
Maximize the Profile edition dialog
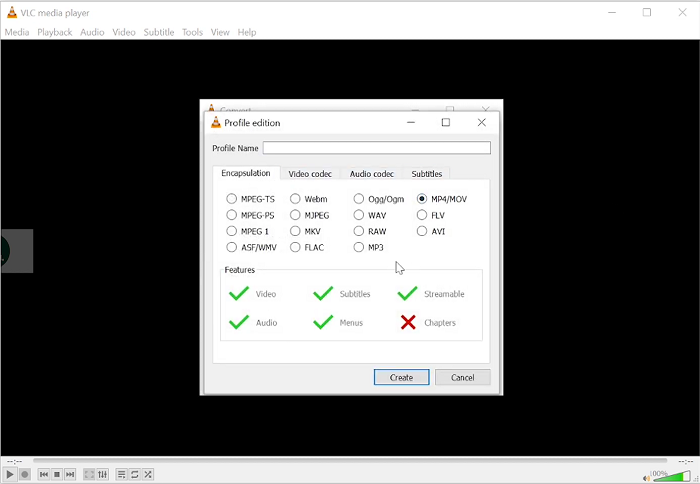click(446, 122)
